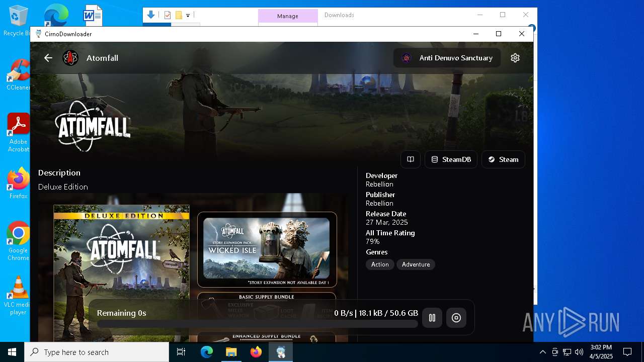
Task: Open the volume tray icon
Action: pyautogui.click(x=579, y=352)
